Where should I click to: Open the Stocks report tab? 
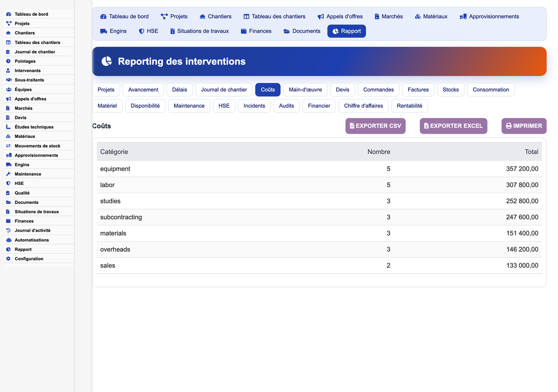coord(451,90)
